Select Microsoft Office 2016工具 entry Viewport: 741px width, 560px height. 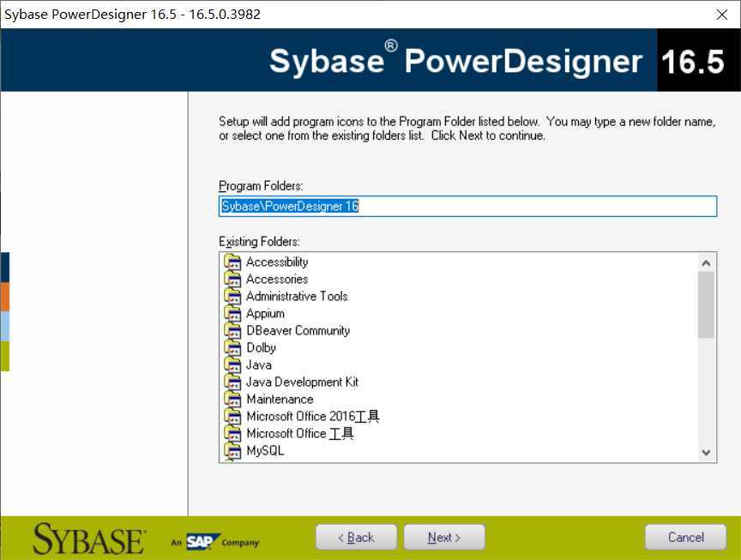point(313,416)
